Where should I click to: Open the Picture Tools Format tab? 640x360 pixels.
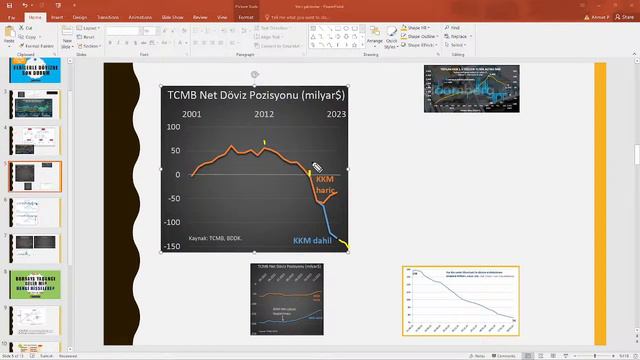point(246,17)
